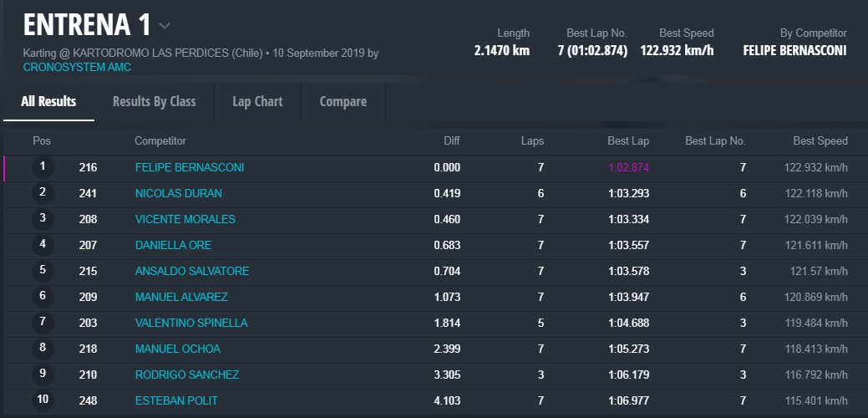Open VALENTINO SPINELLA's results
Screen dimensions: 868x418
[x=191, y=323]
